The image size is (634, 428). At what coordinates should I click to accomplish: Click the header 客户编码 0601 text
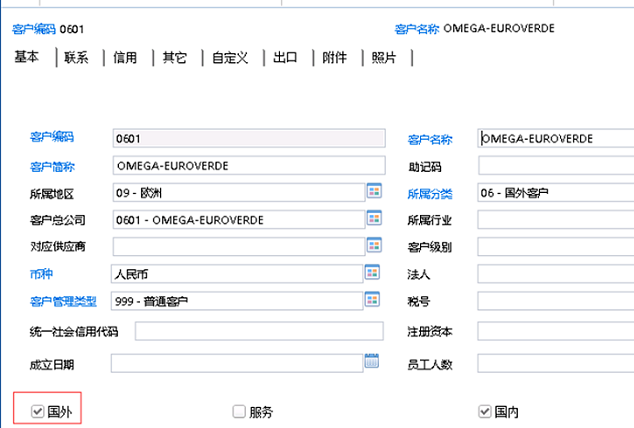pyautogui.click(x=48, y=29)
